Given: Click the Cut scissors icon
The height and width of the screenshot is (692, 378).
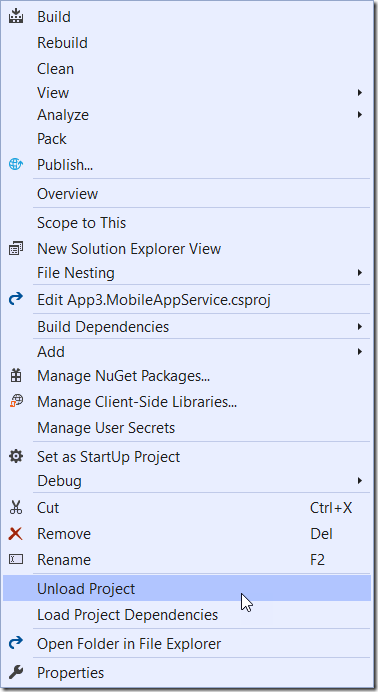Looking at the screenshot, I should click(x=16, y=508).
